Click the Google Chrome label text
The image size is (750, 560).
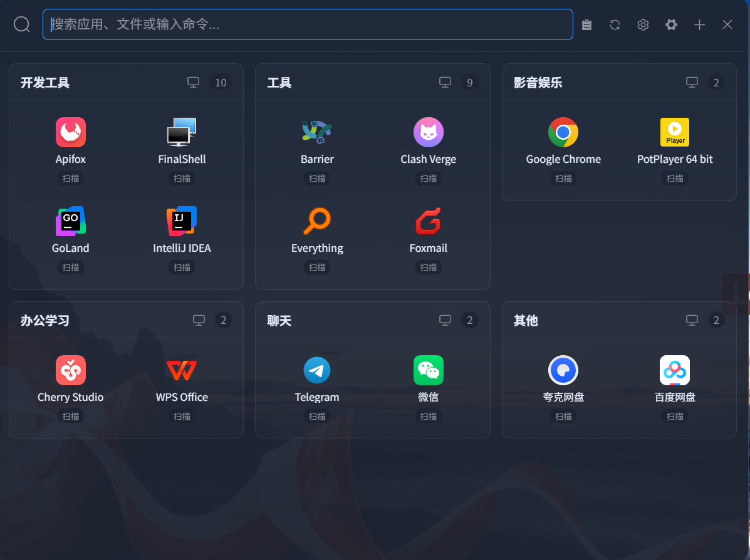pos(563,159)
